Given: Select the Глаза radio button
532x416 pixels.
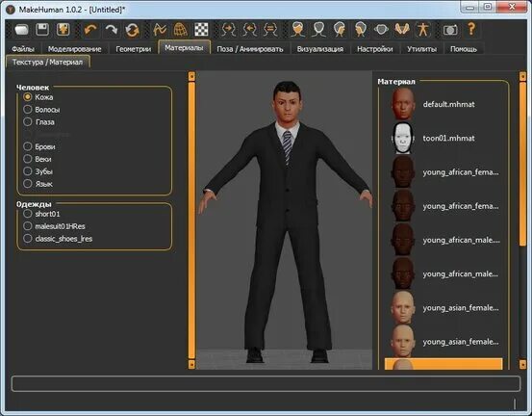Looking at the screenshot, I should pyautogui.click(x=28, y=122).
